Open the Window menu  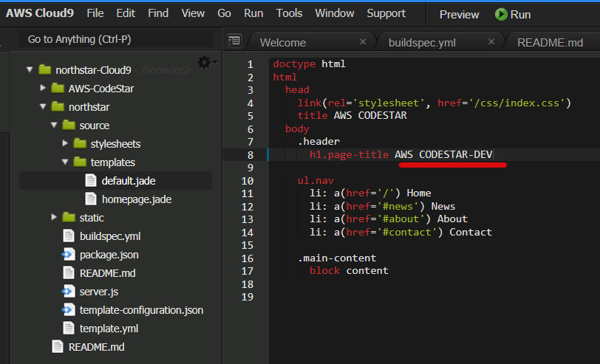click(x=335, y=13)
